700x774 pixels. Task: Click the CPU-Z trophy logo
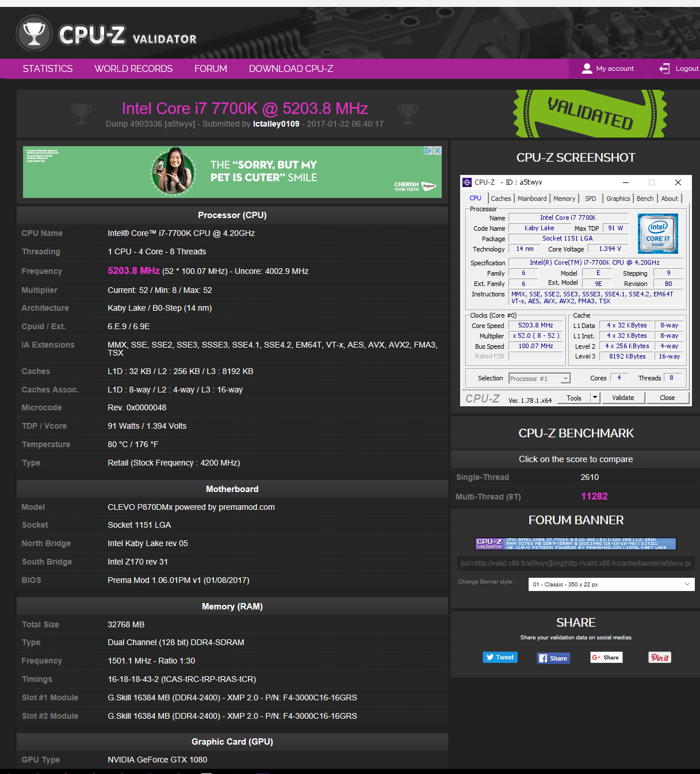point(35,33)
